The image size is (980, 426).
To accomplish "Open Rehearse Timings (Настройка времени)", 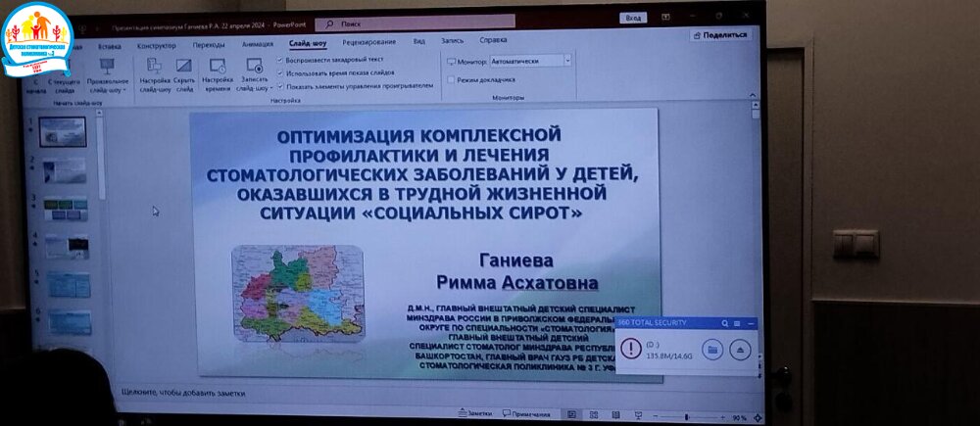I will tap(218, 75).
